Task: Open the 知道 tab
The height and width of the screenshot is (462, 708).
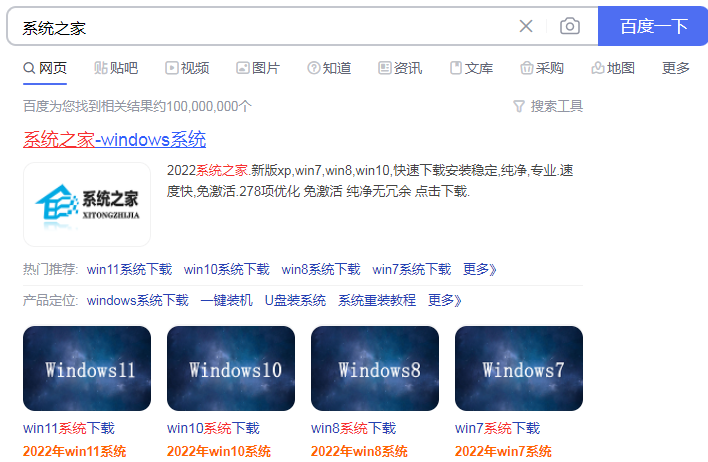Action: 329,68
